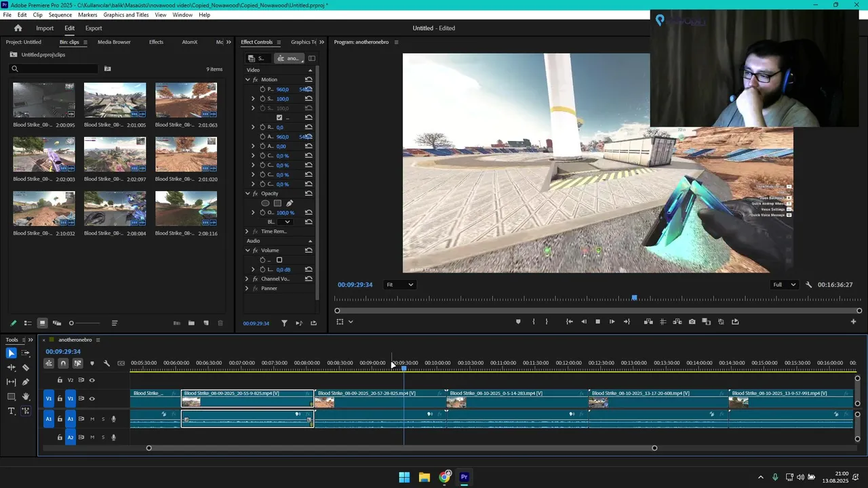
Task: Select the Pen tool in Tools panel
Action: click(26, 382)
